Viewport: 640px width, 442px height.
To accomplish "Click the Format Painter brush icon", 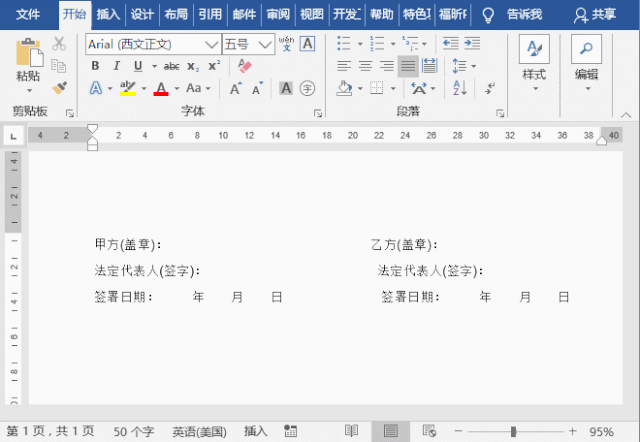I will click(59, 88).
